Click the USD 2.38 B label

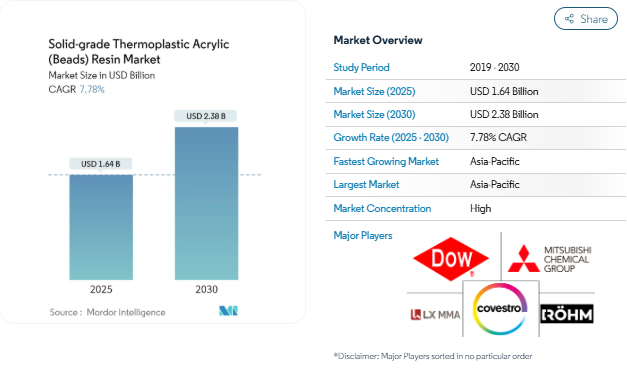(206, 116)
